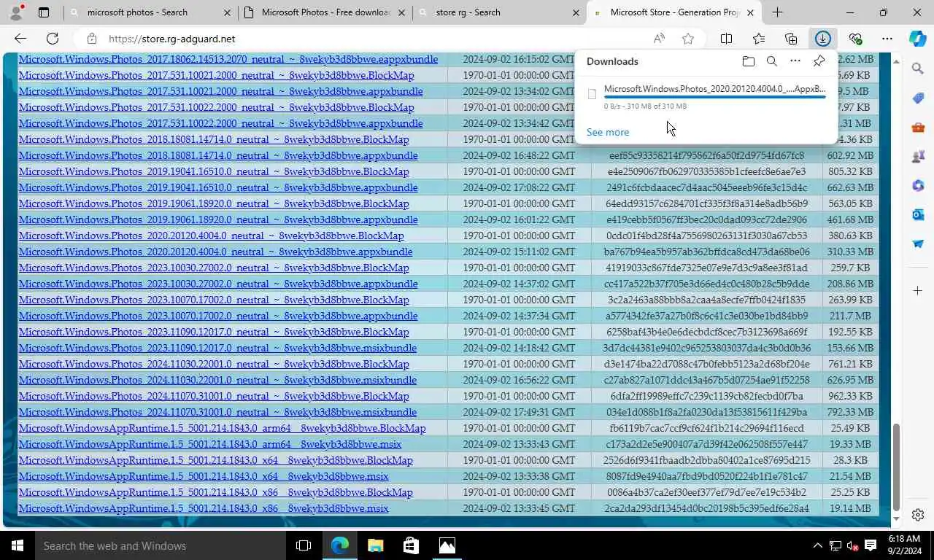Screen dimensions: 934x560
Task: Add this page to favorites
Action: (x=687, y=39)
